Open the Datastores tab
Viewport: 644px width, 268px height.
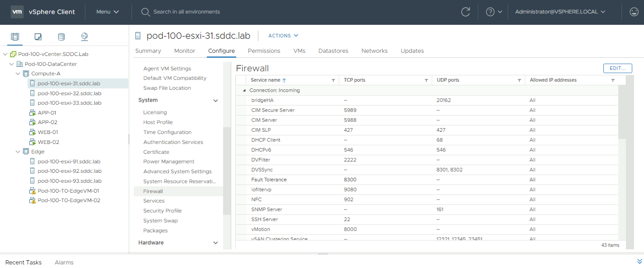coord(333,51)
